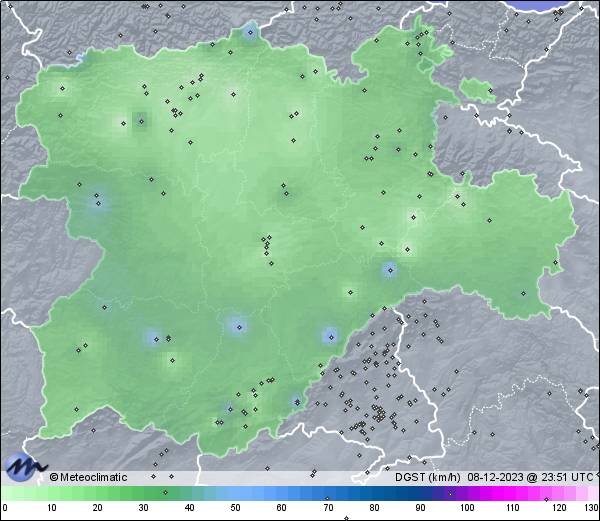Click the 23:51 UTC time text
This screenshot has height=521, width=600.
[x=565, y=477]
